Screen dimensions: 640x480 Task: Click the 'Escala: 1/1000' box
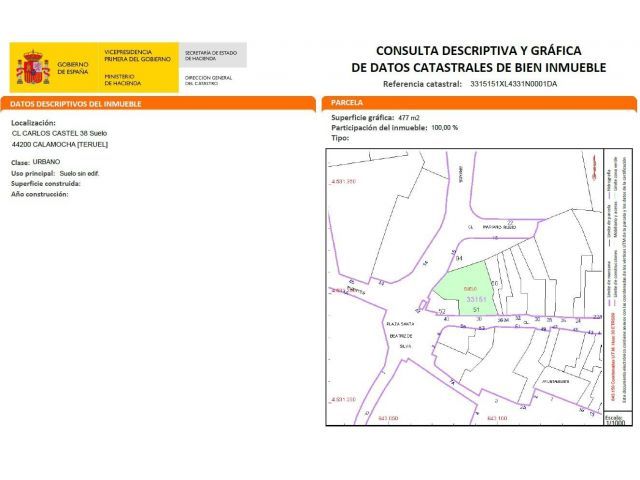[618, 420]
